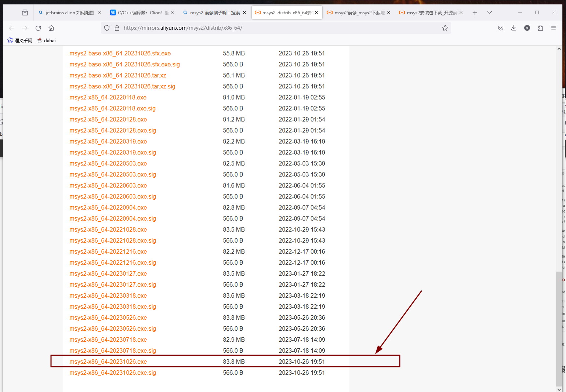Open the Firefox account menu showing 9

527,28
